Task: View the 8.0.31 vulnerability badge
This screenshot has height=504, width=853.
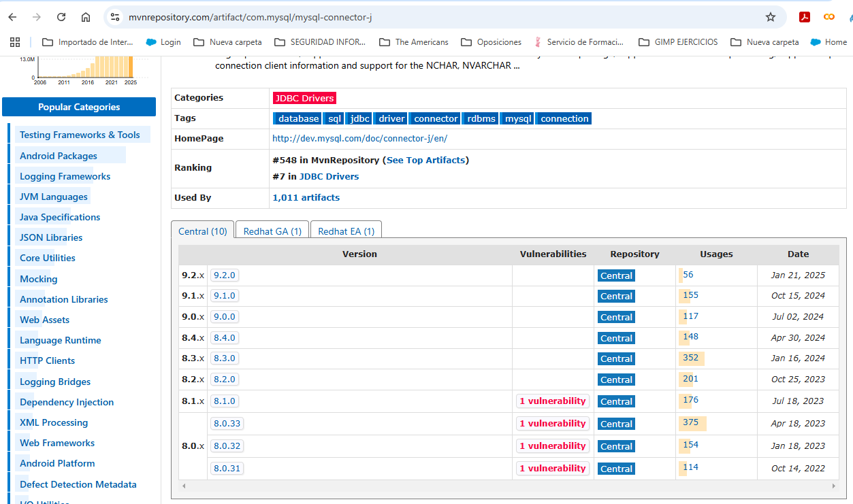Action: 552,468
